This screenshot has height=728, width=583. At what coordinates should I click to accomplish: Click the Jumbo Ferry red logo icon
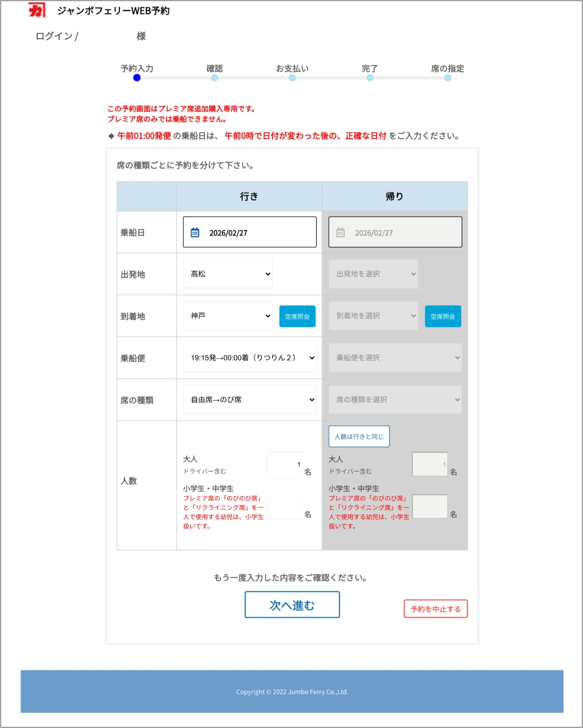(x=37, y=10)
